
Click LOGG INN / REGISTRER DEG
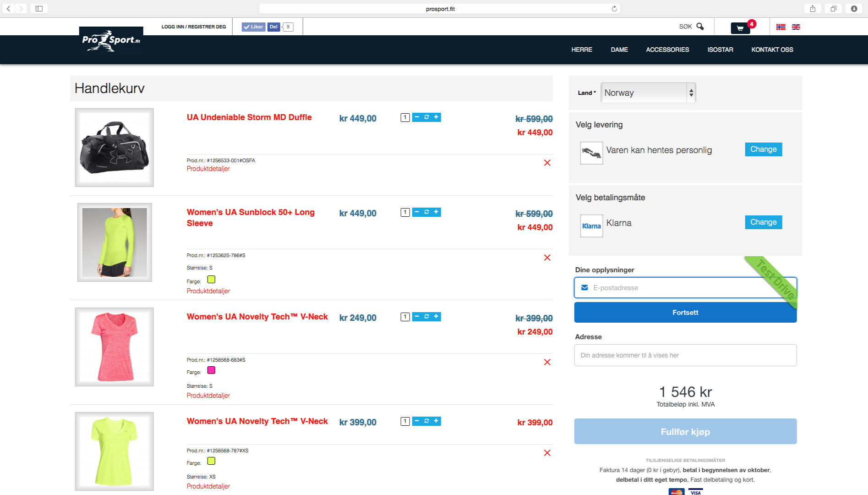(x=194, y=27)
